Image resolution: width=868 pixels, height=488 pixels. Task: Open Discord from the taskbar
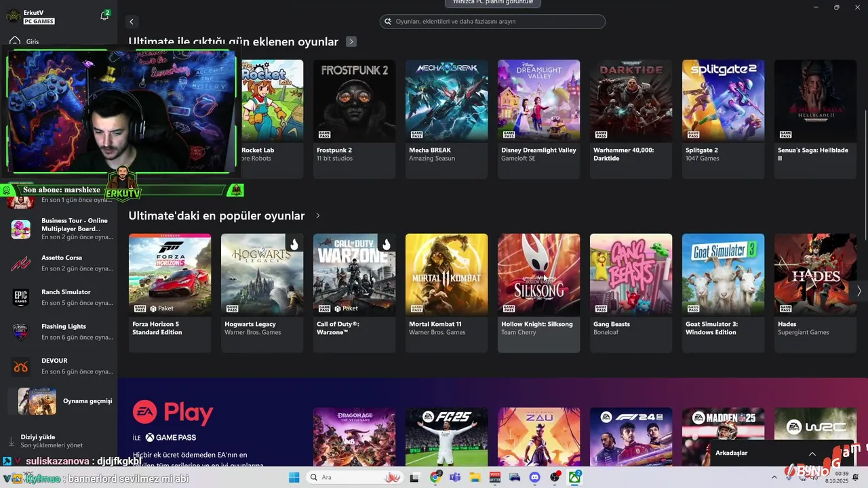coord(535,477)
